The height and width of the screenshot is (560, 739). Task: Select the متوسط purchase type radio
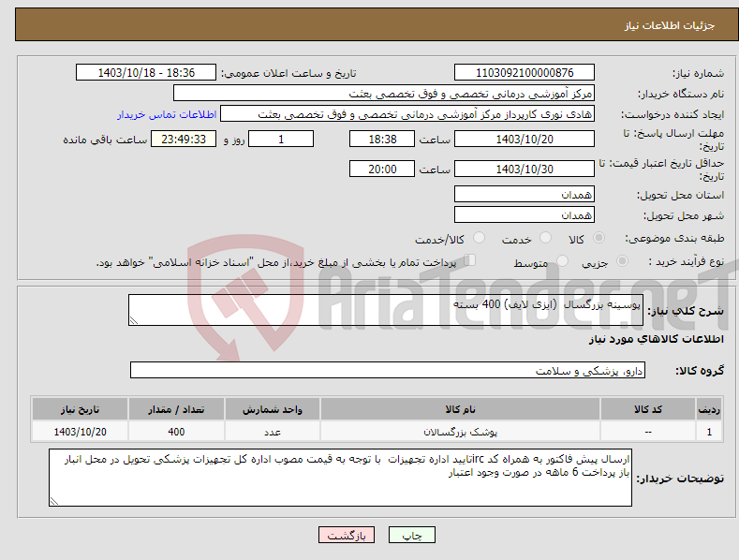(562, 260)
